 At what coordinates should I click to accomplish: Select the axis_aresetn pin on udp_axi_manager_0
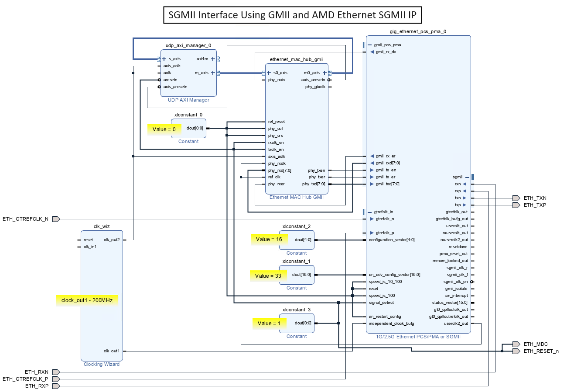(175, 87)
